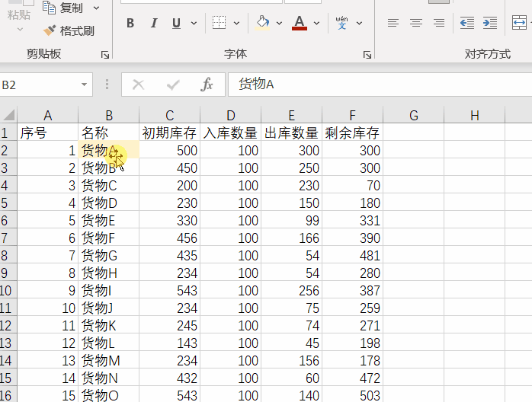Click the 粘贴 paste button

pos(19,15)
